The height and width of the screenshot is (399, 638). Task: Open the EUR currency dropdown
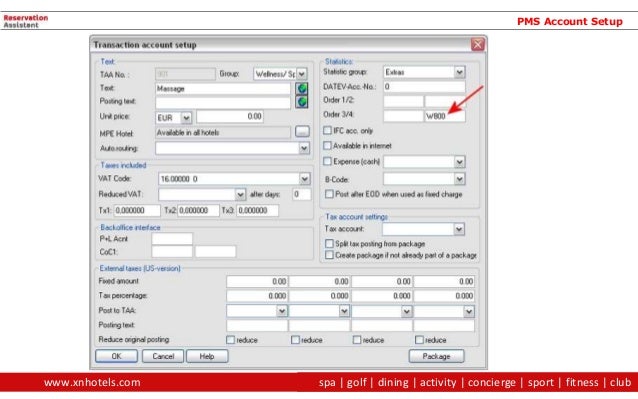click(186, 118)
